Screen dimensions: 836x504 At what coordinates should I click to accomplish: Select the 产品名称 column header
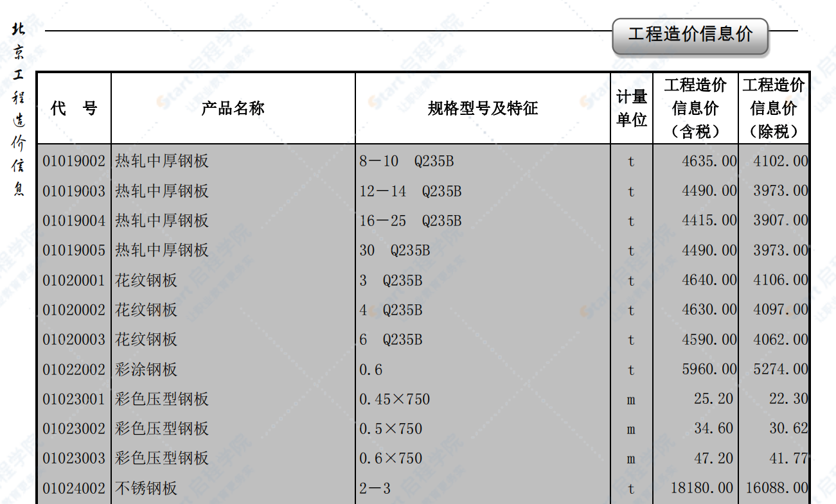pyautogui.click(x=233, y=108)
